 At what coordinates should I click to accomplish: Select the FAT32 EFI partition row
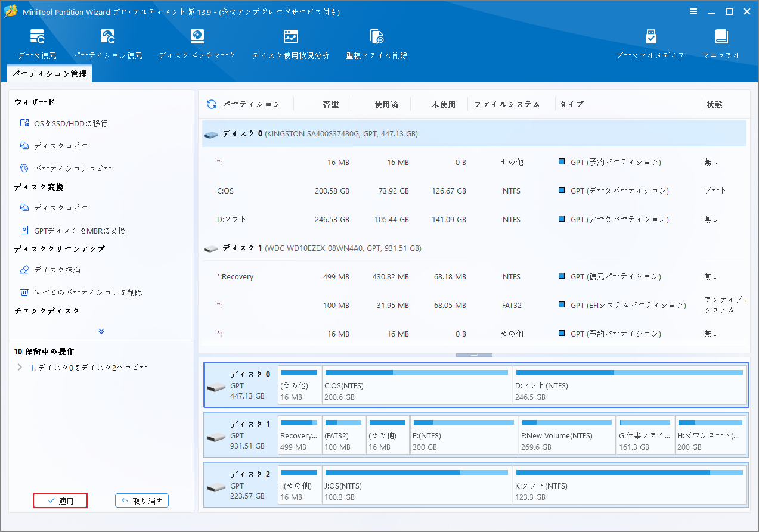(x=474, y=306)
